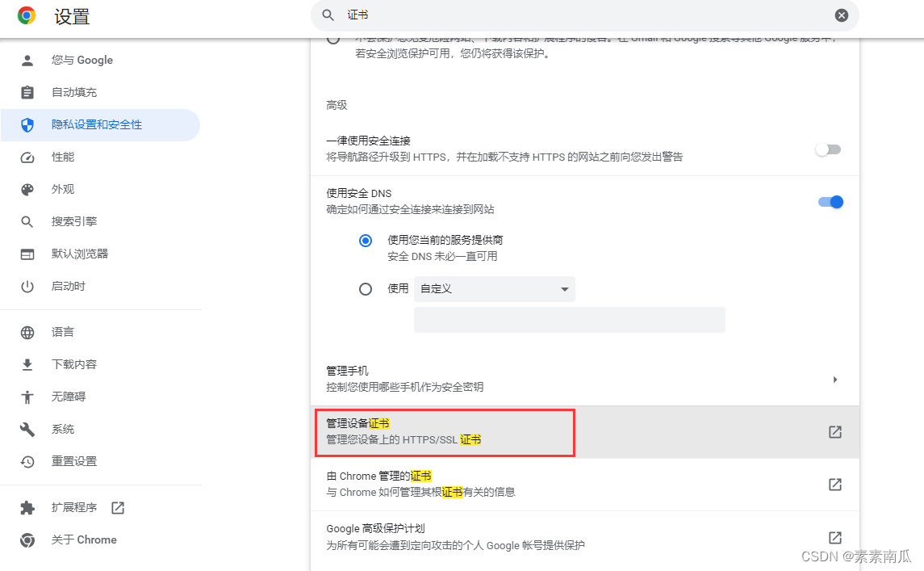Open 管理设备证书 settings row
Viewport: 924px width, 571px height.
584,432
